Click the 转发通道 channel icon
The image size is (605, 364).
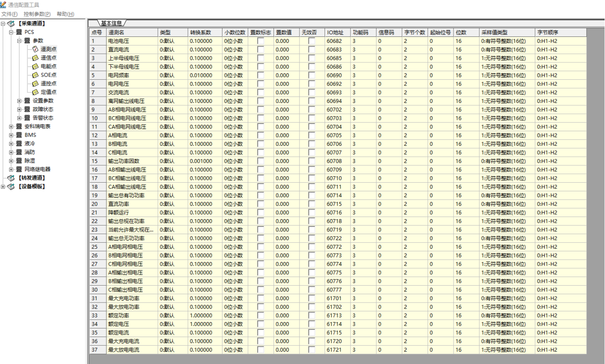pyautogui.click(x=11, y=178)
